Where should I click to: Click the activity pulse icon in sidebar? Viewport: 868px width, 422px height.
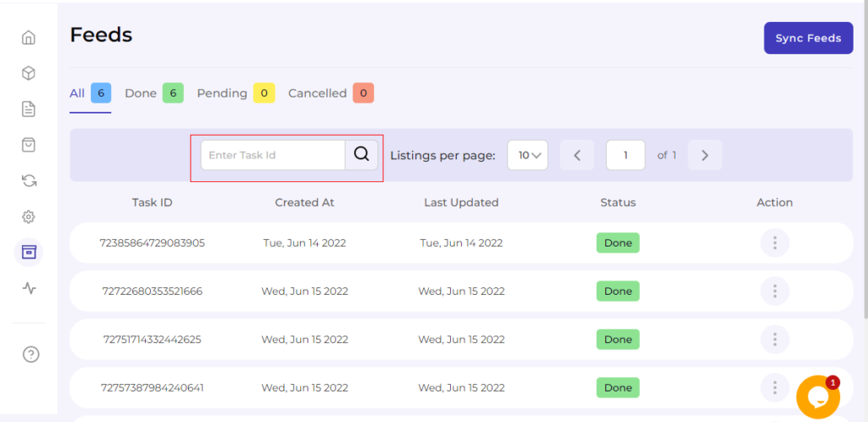coord(29,288)
